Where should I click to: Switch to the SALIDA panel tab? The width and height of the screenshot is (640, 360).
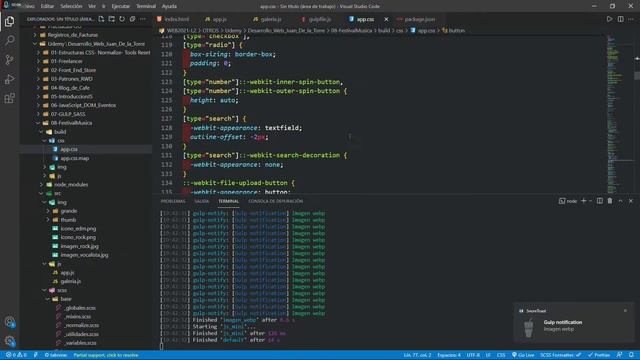202,201
